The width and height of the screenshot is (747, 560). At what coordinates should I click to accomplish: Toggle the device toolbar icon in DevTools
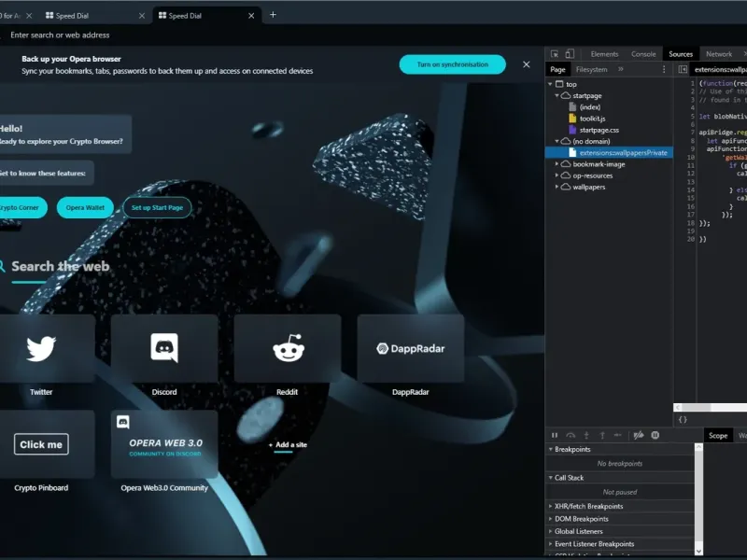(x=570, y=54)
